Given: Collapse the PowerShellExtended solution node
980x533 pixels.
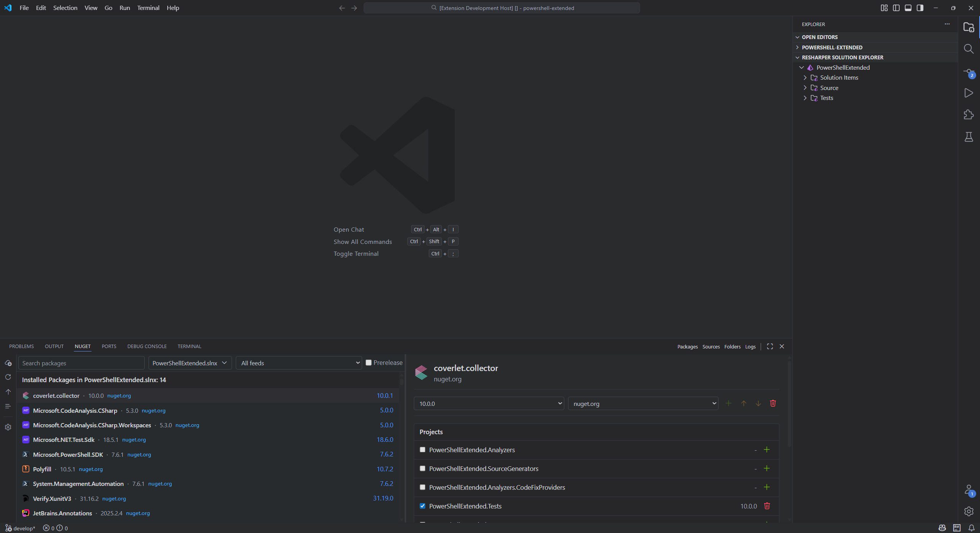Looking at the screenshot, I should 801,67.
